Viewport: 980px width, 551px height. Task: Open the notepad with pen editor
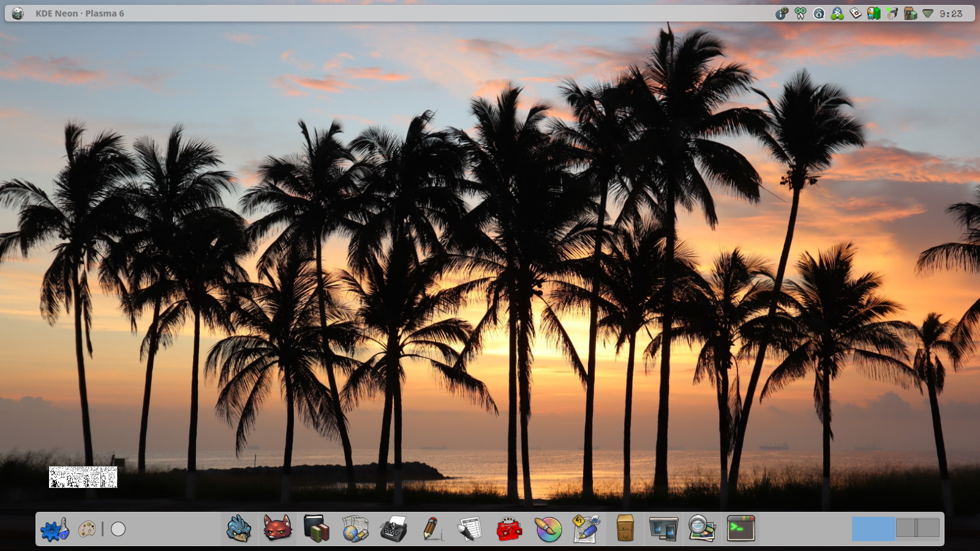click(586, 528)
